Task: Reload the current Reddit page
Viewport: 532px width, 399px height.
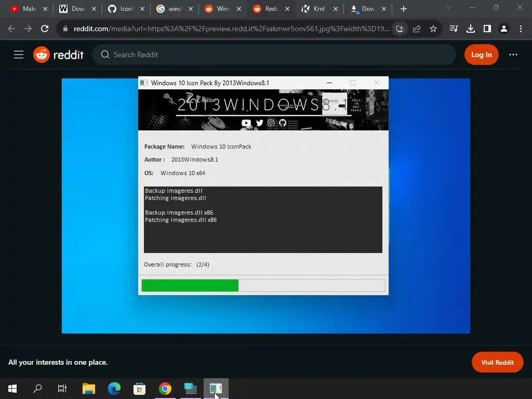Action: 45,29
